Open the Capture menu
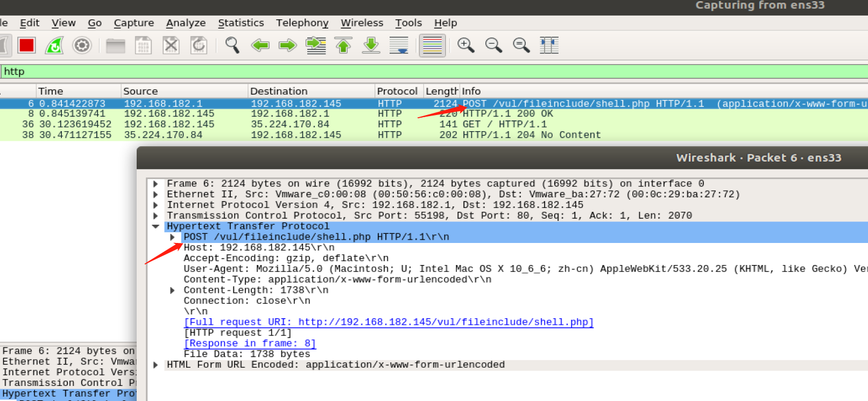This screenshot has width=868, height=401. pos(134,23)
